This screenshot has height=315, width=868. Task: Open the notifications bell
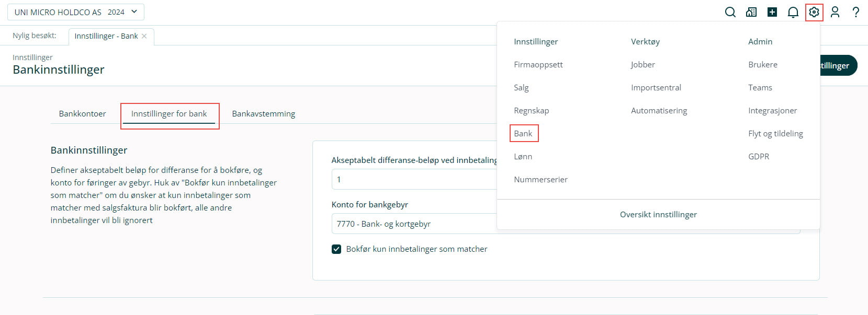pos(793,12)
